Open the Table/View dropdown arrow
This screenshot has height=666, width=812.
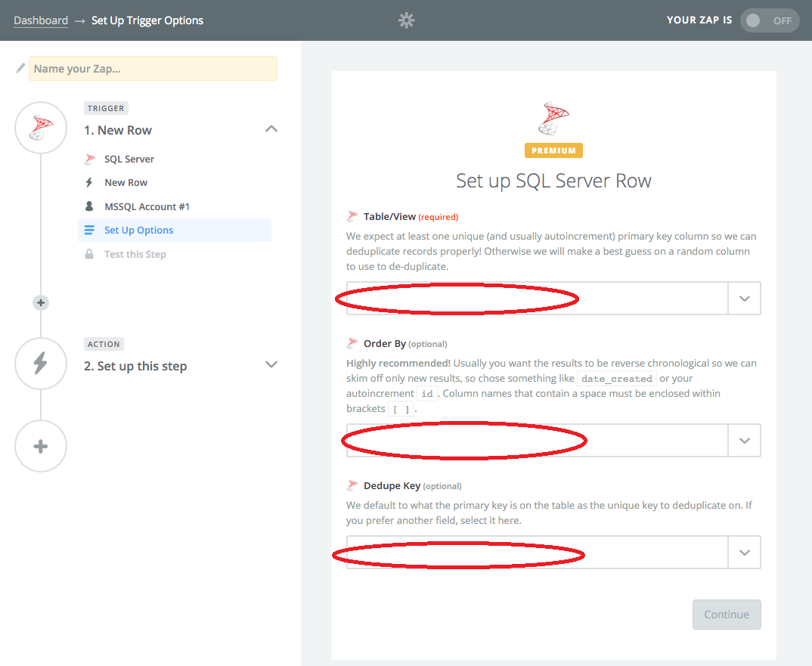744,299
